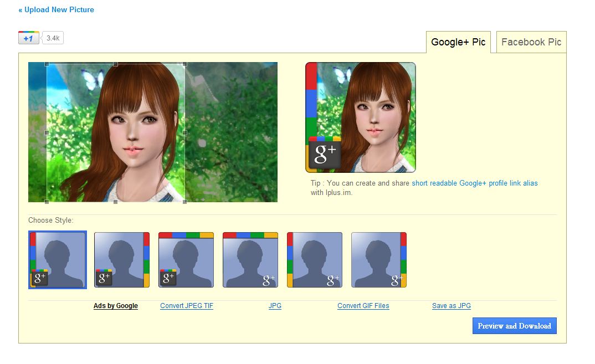Click the top-right crop handle
Screen dimensions: 595x364
click(x=185, y=64)
